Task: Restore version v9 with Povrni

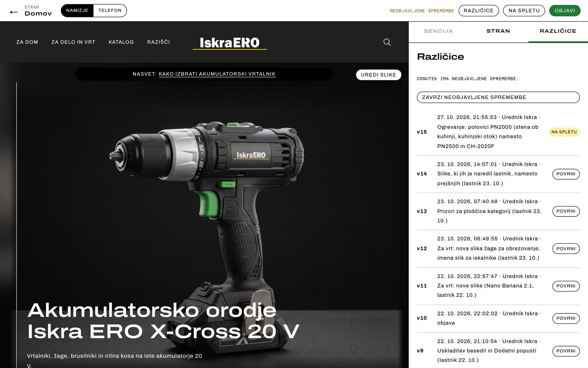Action: tap(566, 351)
